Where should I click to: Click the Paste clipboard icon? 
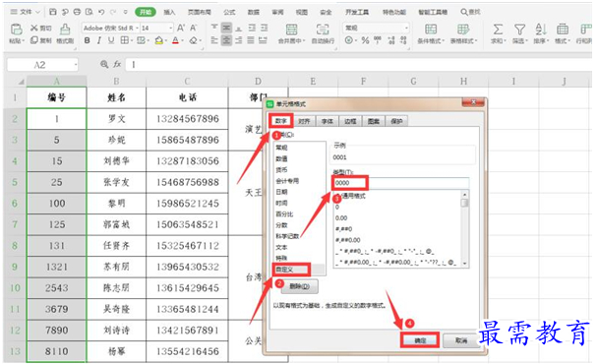point(16,29)
